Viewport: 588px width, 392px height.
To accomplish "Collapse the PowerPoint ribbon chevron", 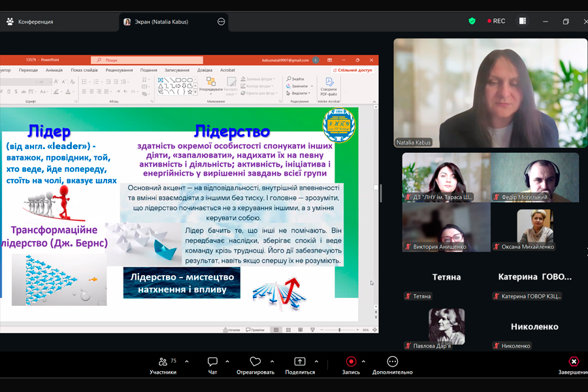I will tap(374, 102).
